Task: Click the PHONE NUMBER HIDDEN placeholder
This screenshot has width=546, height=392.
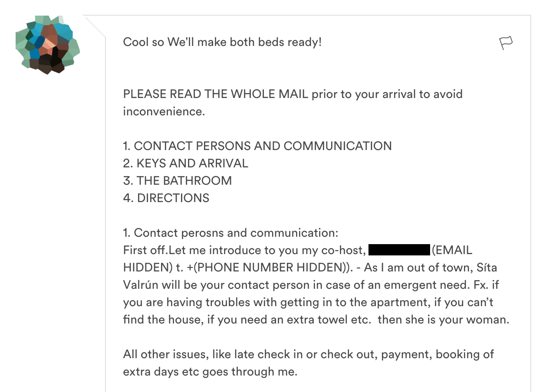Action: (269, 268)
